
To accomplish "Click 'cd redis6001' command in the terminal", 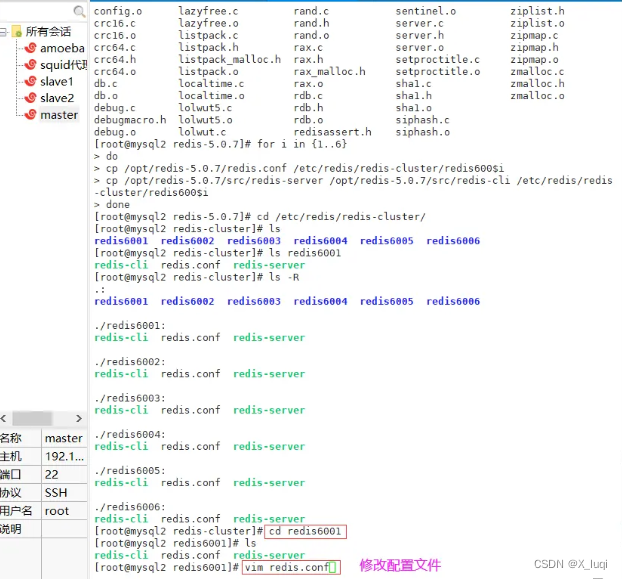I will pos(305,531).
